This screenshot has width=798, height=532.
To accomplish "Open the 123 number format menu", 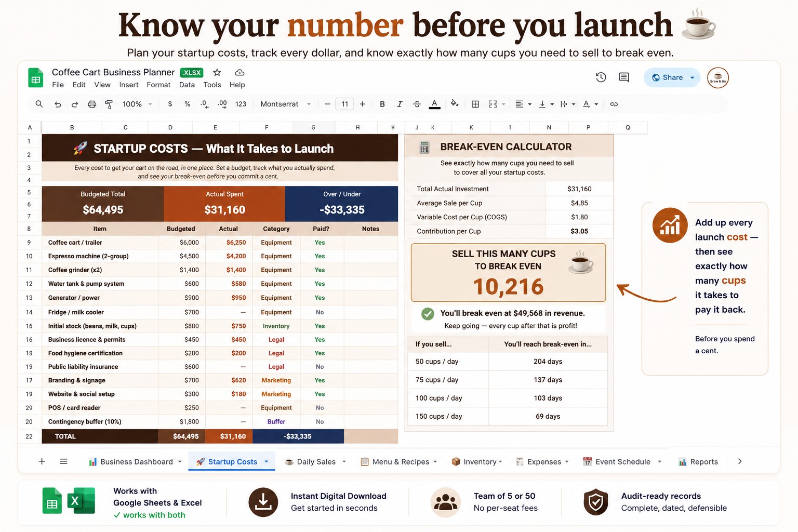I will coord(241,104).
